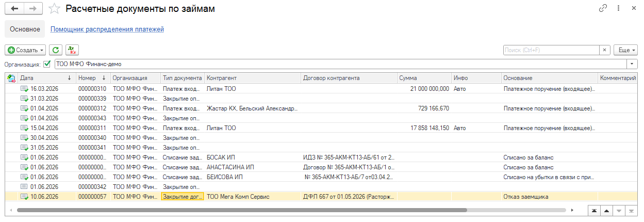The image size is (644, 222).
Task: Select the sum 17 858 148,150 cell
Action: (424, 128)
